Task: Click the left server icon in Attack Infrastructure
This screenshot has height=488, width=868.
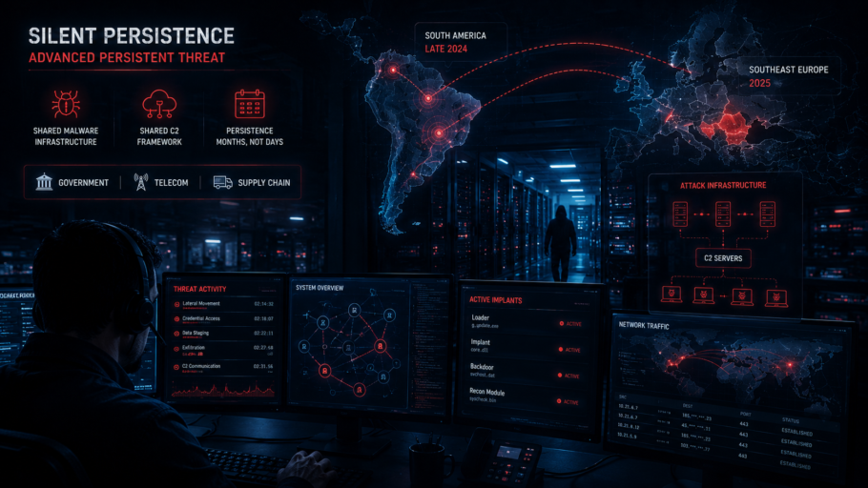Action: pyautogui.click(x=680, y=214)
